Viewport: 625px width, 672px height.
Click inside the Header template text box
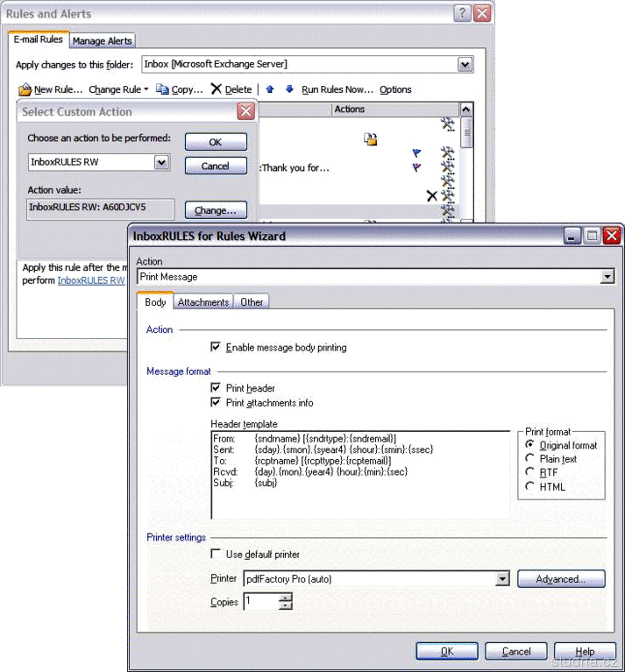(x=360, y=475)
